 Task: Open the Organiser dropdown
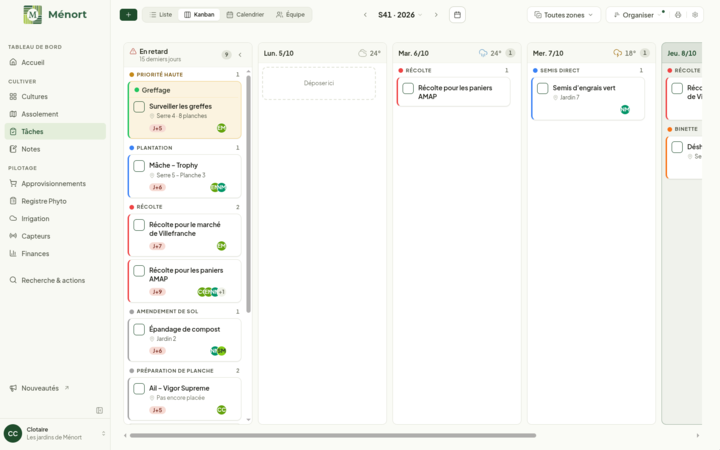pyautogui.click(x=637, y=15)
